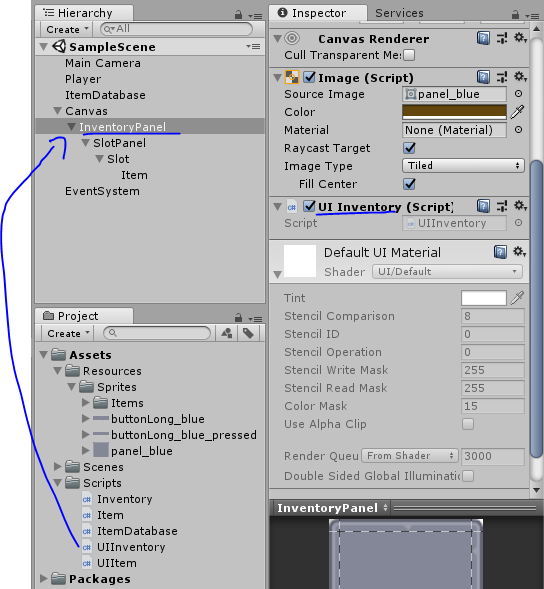Click the Color eyedropper icon
Viewport: 544px width, 589px height.
517,112
